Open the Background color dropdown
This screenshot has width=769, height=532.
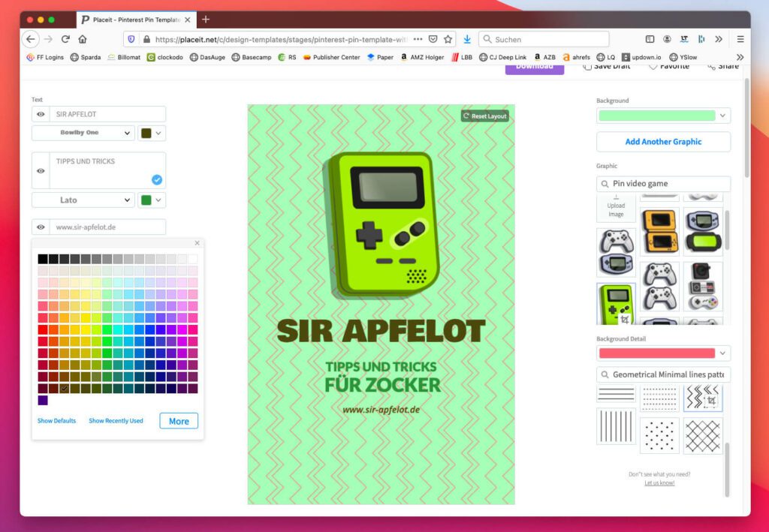click(x=721, y=115)
